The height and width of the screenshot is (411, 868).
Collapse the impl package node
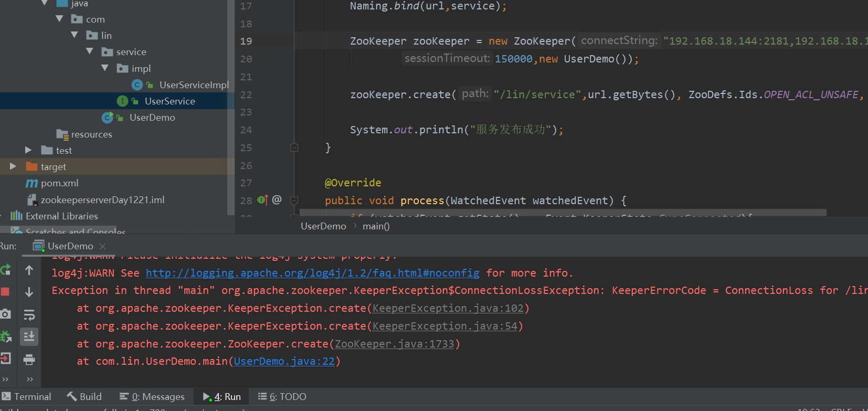pos(105,68)
